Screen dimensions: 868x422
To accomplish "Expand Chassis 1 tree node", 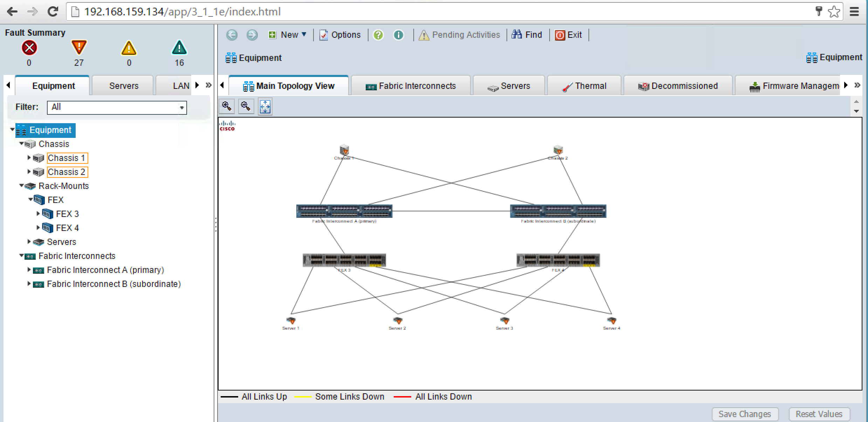I will coord(29,158).
